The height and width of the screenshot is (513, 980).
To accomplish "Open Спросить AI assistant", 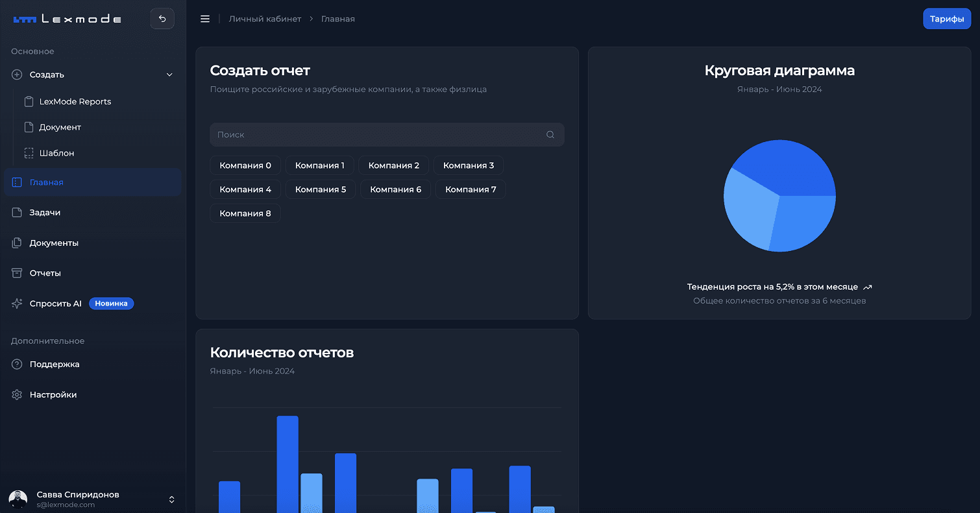I will (x=56, y=304).
